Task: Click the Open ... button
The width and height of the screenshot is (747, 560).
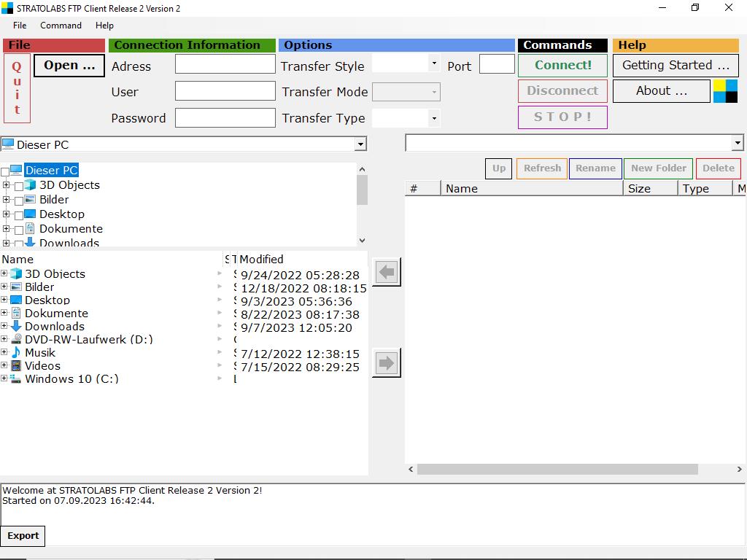Action: [x=69, y=65]
